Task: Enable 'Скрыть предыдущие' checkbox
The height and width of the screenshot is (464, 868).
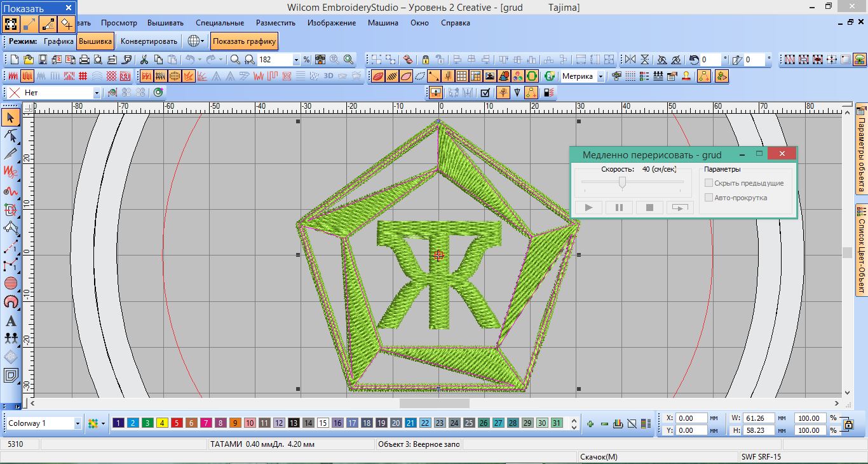Action: coord(709,183)
